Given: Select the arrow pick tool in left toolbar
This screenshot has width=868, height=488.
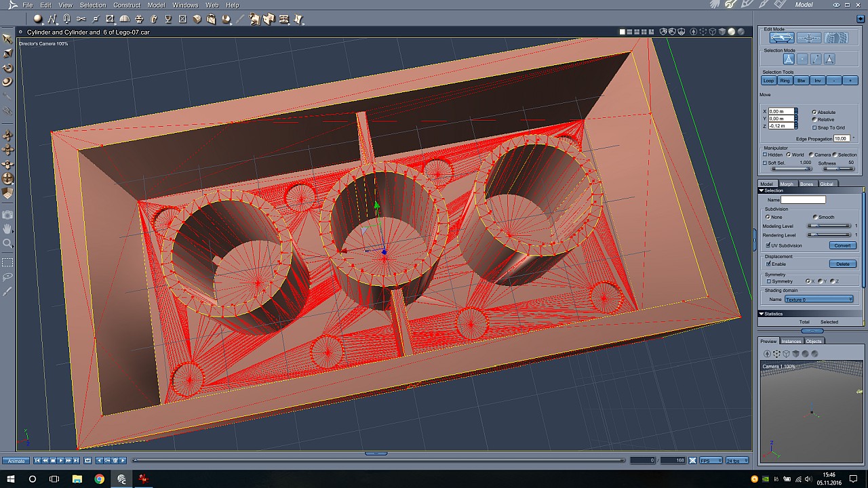Looking at the screenshot, I should [x=8, y=39].
